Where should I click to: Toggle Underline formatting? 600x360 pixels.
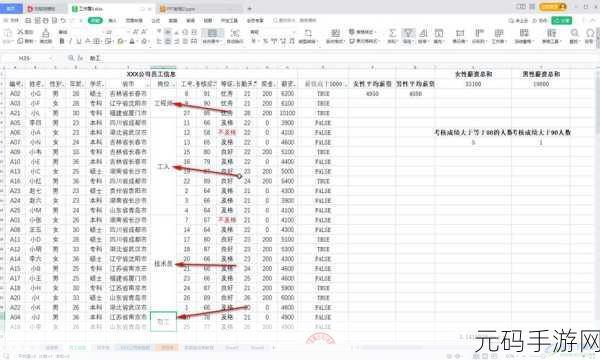coord(79,41)
